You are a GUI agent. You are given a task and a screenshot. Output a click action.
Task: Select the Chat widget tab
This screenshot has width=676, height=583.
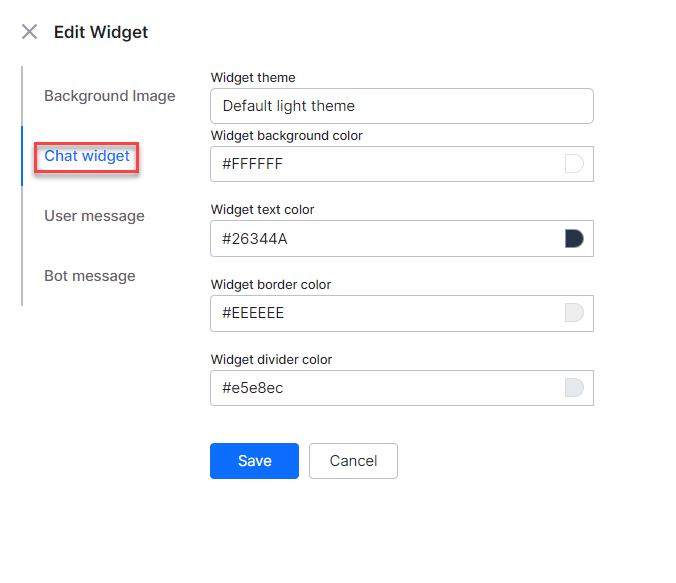[x=87, y=156]
